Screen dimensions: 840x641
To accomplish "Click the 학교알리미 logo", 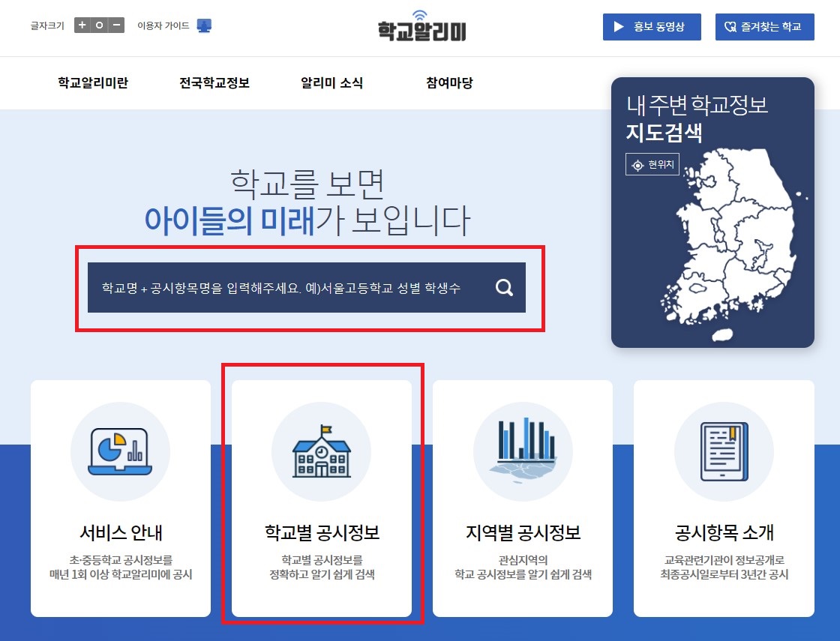I will click(x=420, y=28).
